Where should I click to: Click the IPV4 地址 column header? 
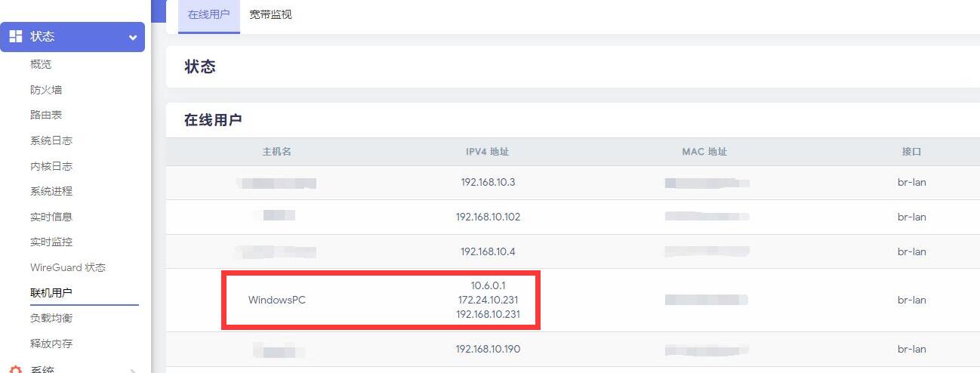[x=488, y=152]
